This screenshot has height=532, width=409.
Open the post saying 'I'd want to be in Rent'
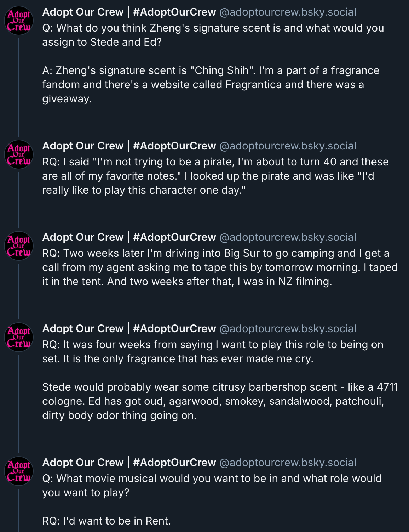point(106,521)
